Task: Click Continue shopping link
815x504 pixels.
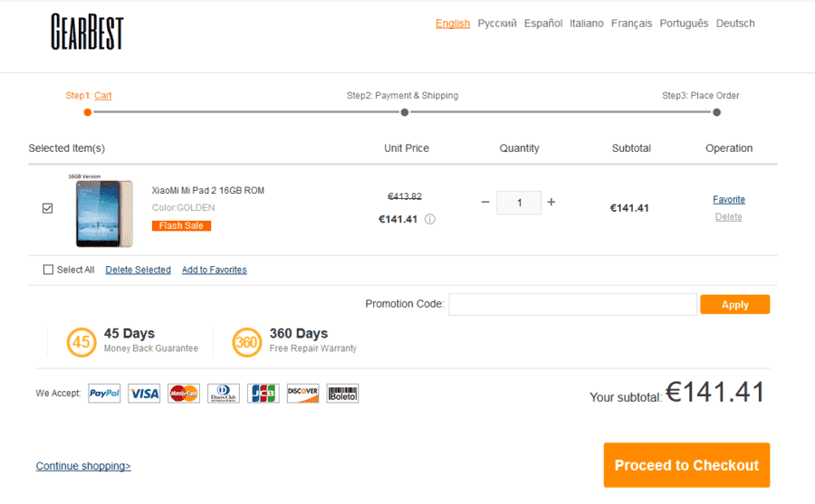Action: pos(83,466)
